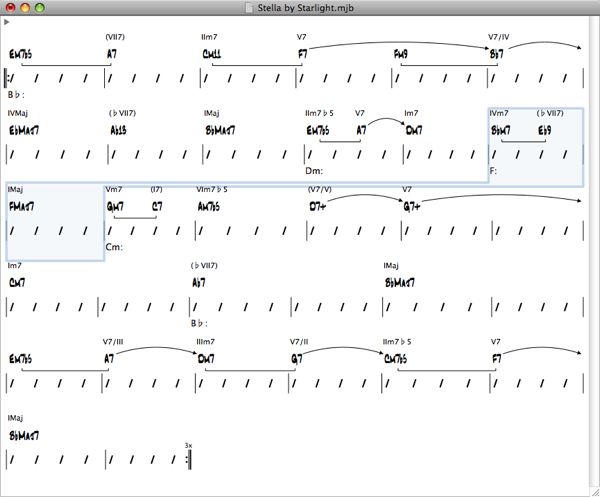Click the small play triangle at top-left
This screenshot has height=497, width=600.
click(7, 20)
